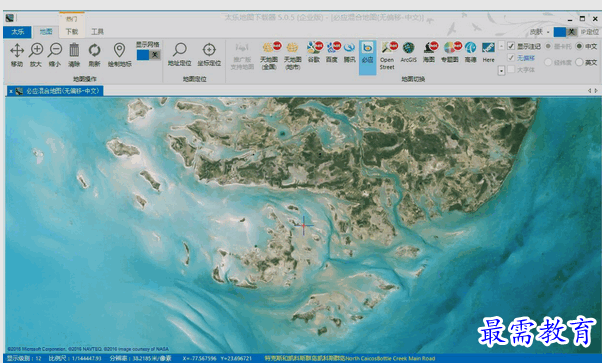Open the 坐标定位 crosshair locate tool
This screenshot has width=602, height=363.
(x=209, y=55)
